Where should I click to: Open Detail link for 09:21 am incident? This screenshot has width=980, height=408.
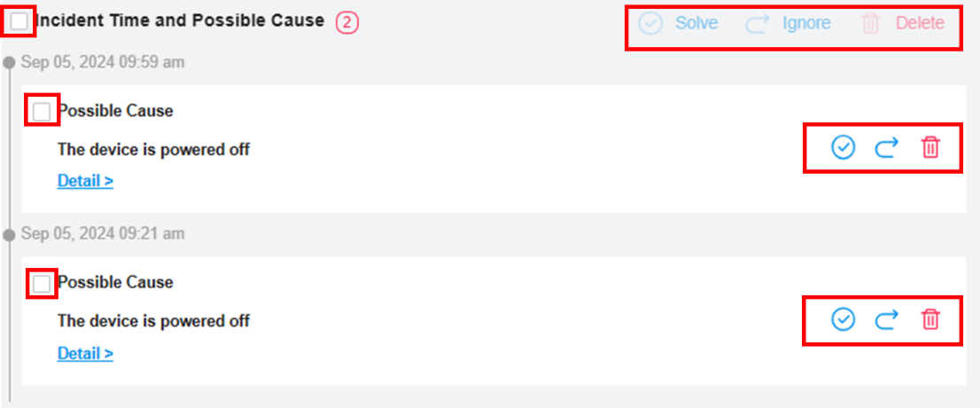point(85,354)
